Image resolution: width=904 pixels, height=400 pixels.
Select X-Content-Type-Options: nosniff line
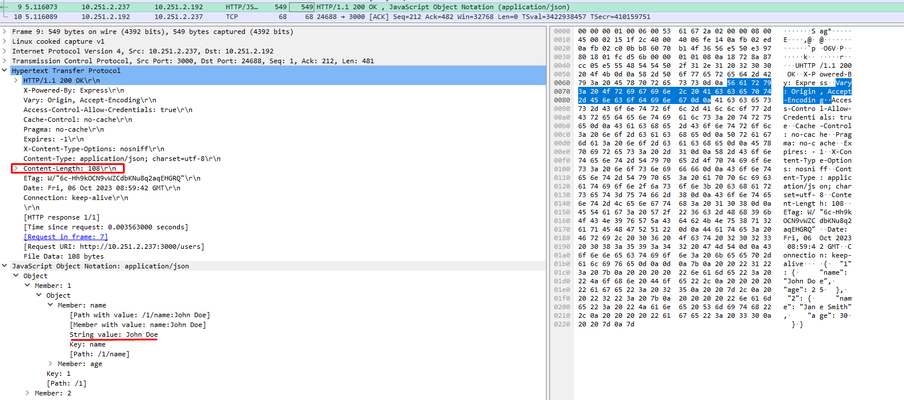click(89, 149)
